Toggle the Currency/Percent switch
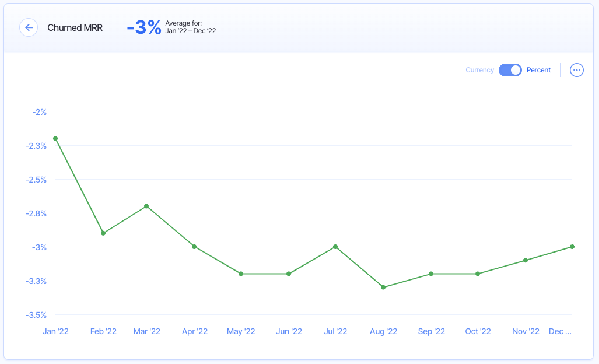 click(x=510, y=70)
